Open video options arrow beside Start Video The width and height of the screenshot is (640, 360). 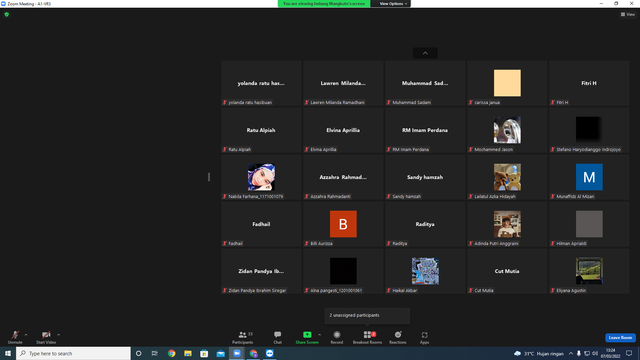[x=59, y=335]
